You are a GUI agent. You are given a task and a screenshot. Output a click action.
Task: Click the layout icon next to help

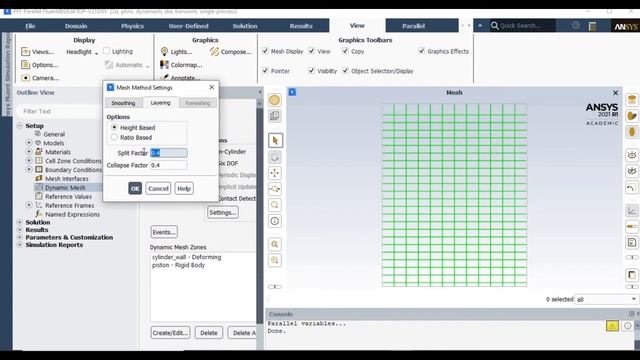pos(593,26)
